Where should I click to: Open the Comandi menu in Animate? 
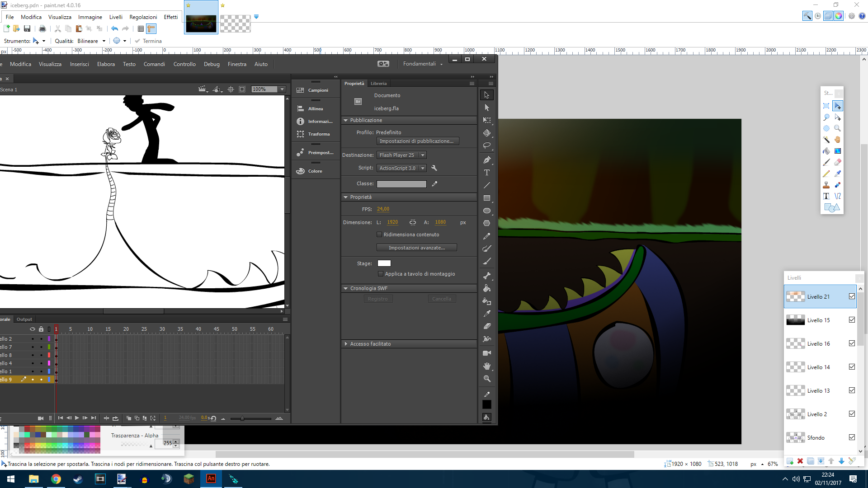coord(154,64)
